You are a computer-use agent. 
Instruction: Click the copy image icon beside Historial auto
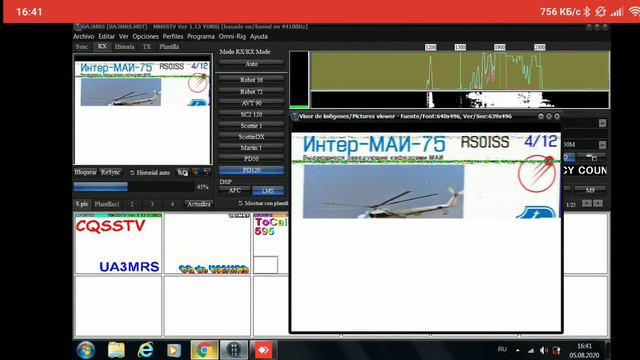(x=182, y=173)
